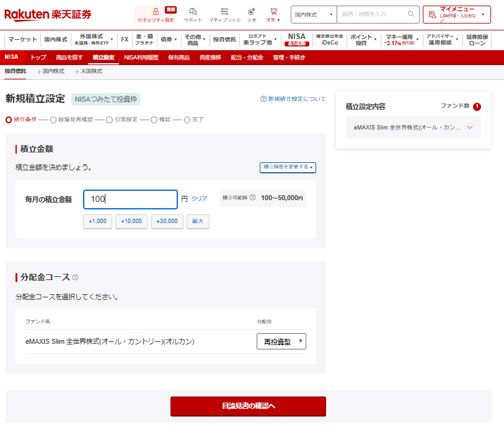The width and height of the screenshot is (504, 425).
Task: Open the 楽ラップ menu item
Action: 260,40
